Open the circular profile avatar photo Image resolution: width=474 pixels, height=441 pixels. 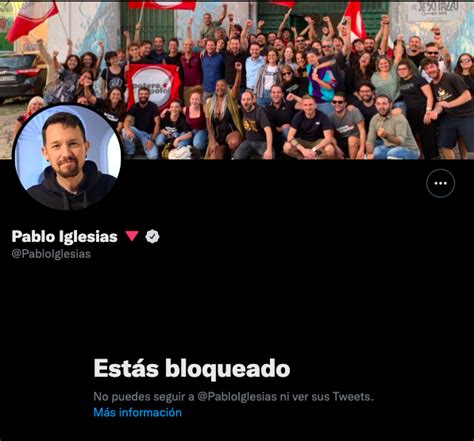point(68,157)
